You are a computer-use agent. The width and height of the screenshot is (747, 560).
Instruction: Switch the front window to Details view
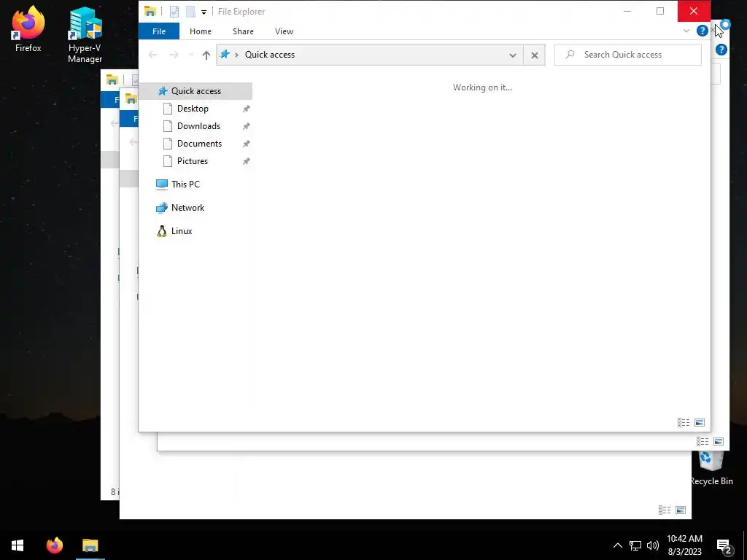683,422
